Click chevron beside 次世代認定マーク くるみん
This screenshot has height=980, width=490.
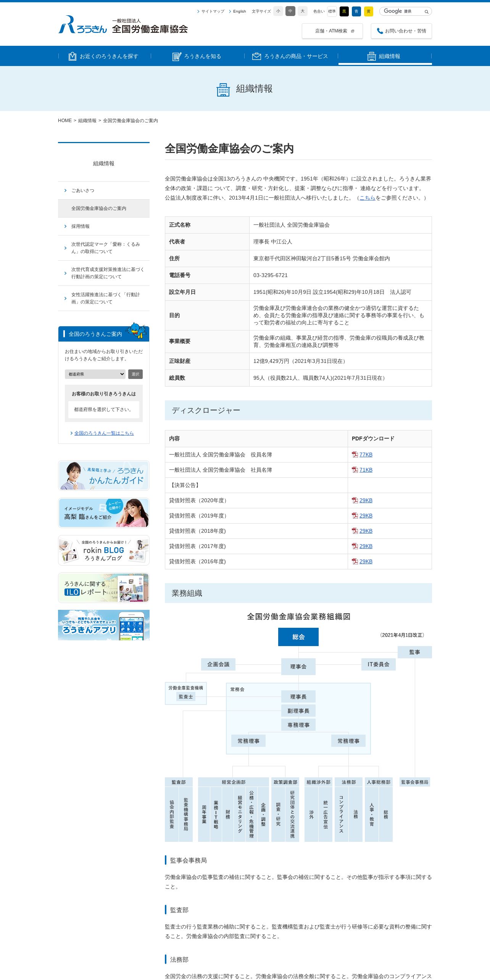pos(65,248)
